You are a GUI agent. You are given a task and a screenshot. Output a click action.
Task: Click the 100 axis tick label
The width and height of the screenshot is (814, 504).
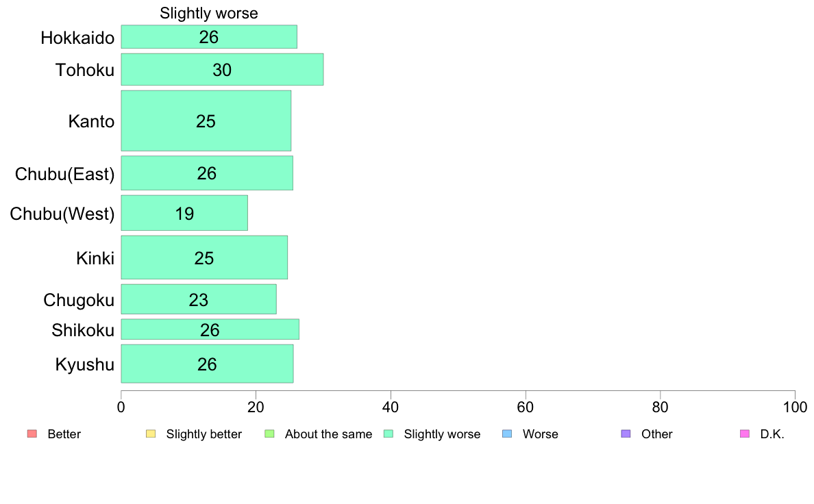point(795,407)
